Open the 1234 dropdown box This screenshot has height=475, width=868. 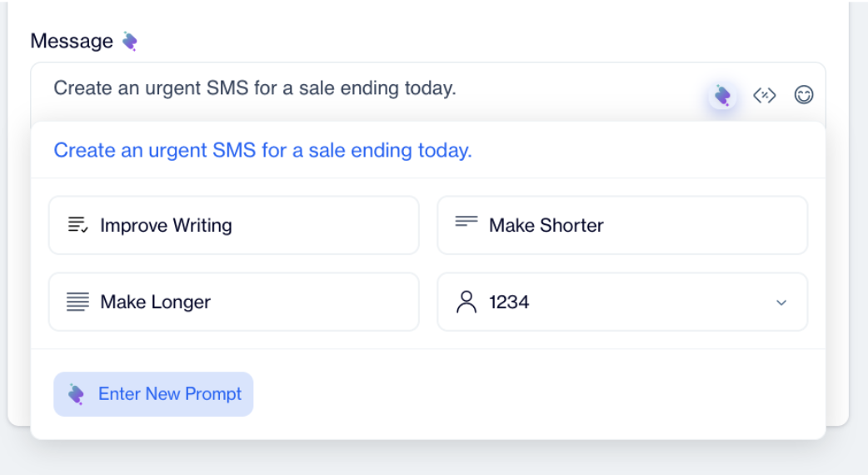coord(621,302)
